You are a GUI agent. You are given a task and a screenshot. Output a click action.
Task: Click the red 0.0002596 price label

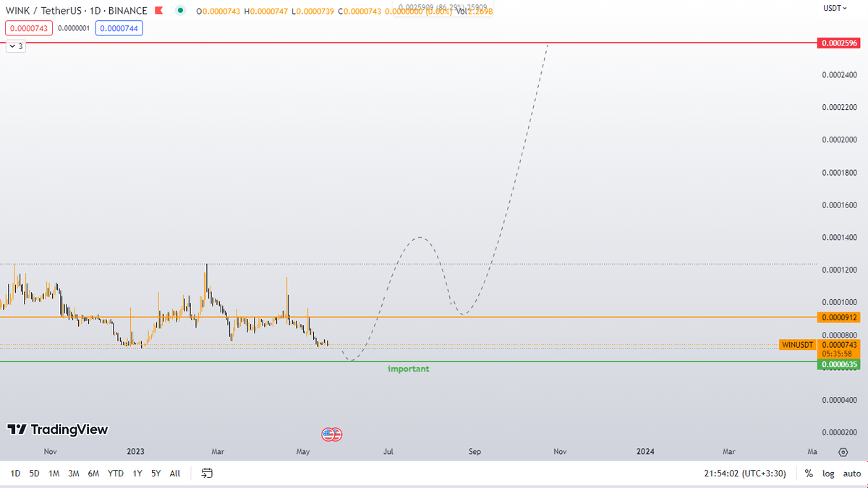point(838,43)
